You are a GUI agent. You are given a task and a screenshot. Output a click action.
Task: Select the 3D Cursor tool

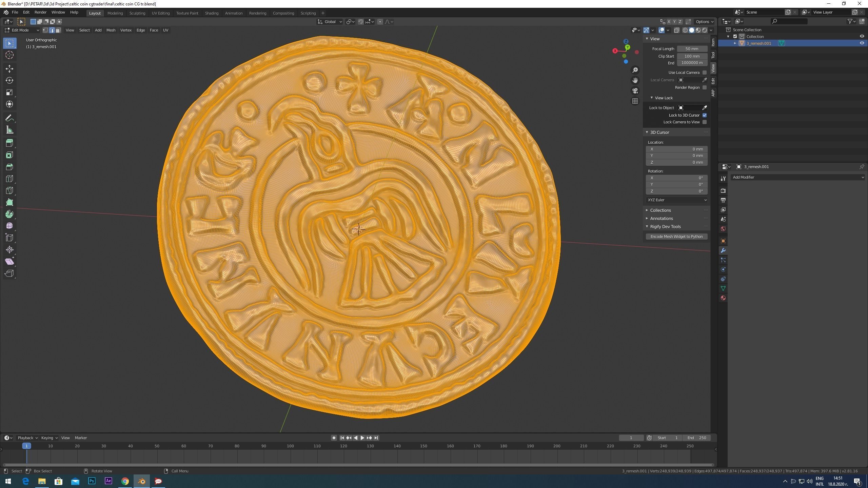9,55
